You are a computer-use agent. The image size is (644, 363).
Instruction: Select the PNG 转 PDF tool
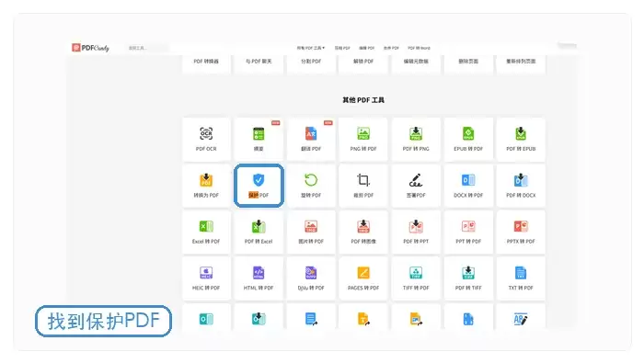pyautogui.click(x=363, y=140)
